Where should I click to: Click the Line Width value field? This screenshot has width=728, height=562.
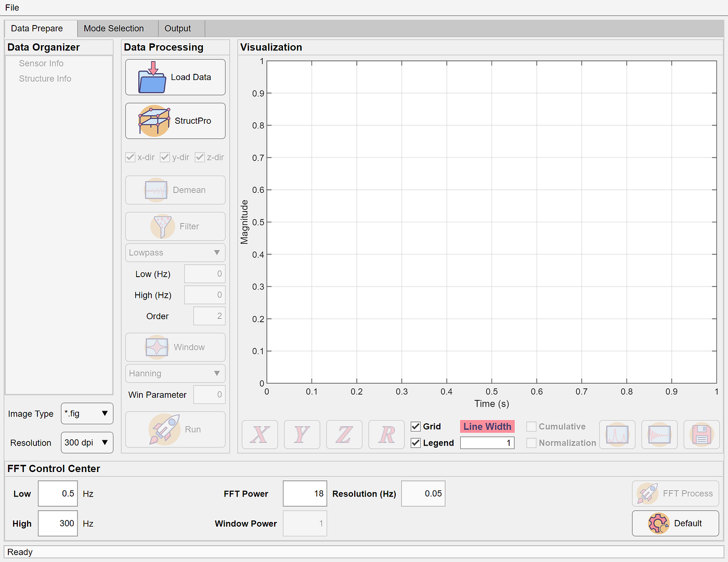(487, 443)
